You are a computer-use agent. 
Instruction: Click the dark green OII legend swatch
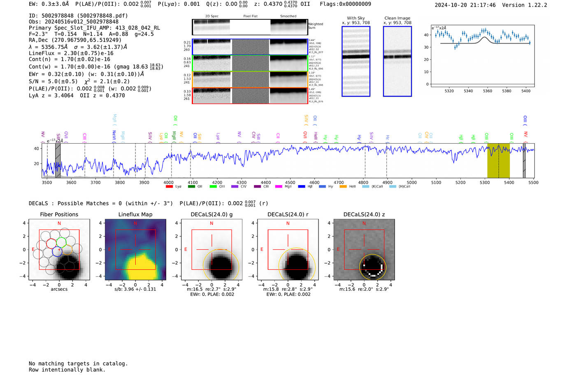191,187
